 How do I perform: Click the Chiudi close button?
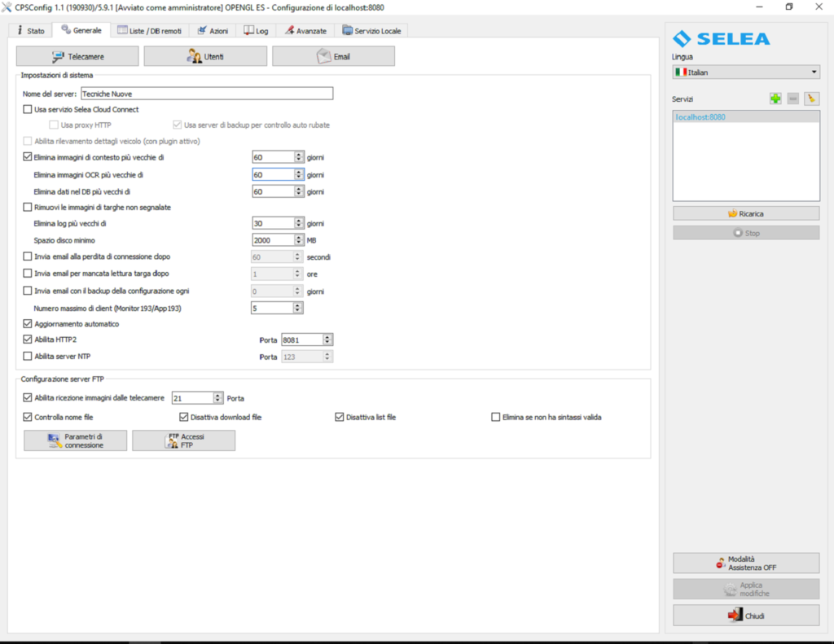[745, 616]
